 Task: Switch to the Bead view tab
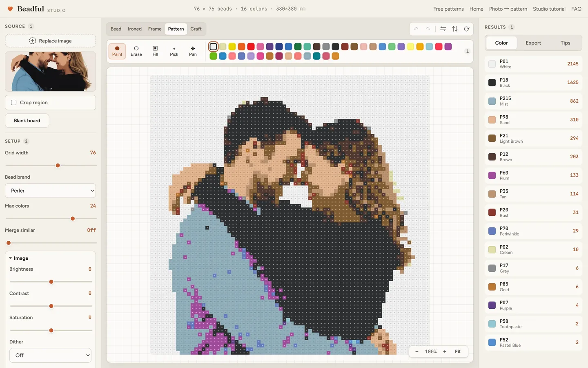[x=116, y=29]
